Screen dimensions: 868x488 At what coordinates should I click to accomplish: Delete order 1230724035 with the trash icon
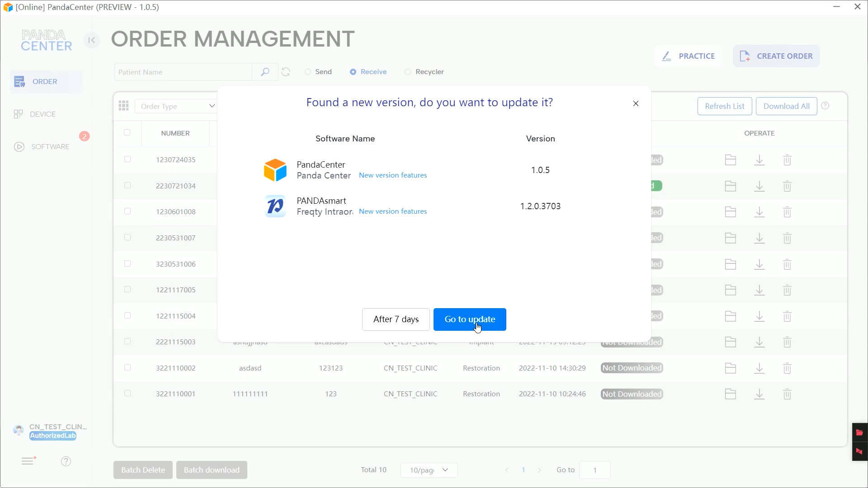(x=787, y=160)
